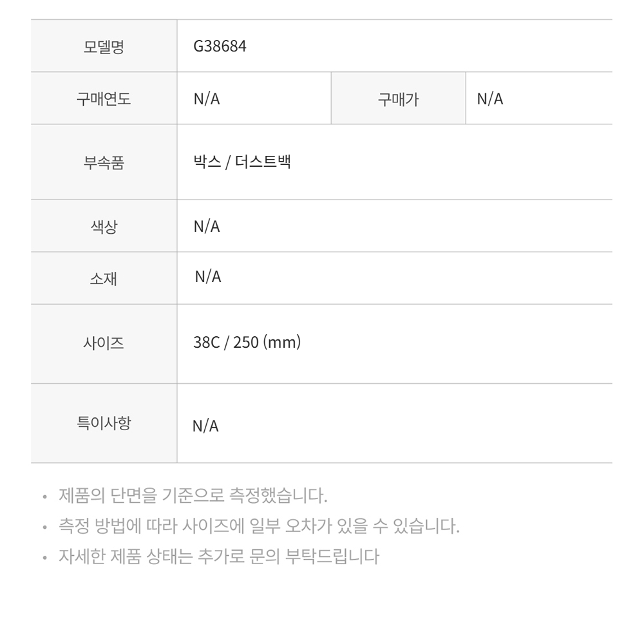Screen dimensions: 644x644
Task: Click the 구매가 header cell
Action: [x=399, y=99]
